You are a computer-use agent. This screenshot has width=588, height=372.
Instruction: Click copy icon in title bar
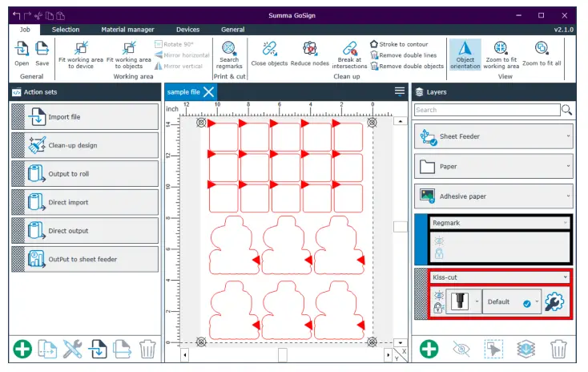tap(50, 15)
